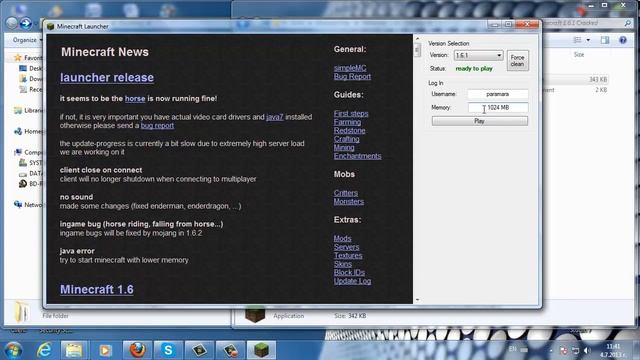This screenshot has width=640, height=360.
Task: Open the Redstone guide link
Action: pos(349,131)
